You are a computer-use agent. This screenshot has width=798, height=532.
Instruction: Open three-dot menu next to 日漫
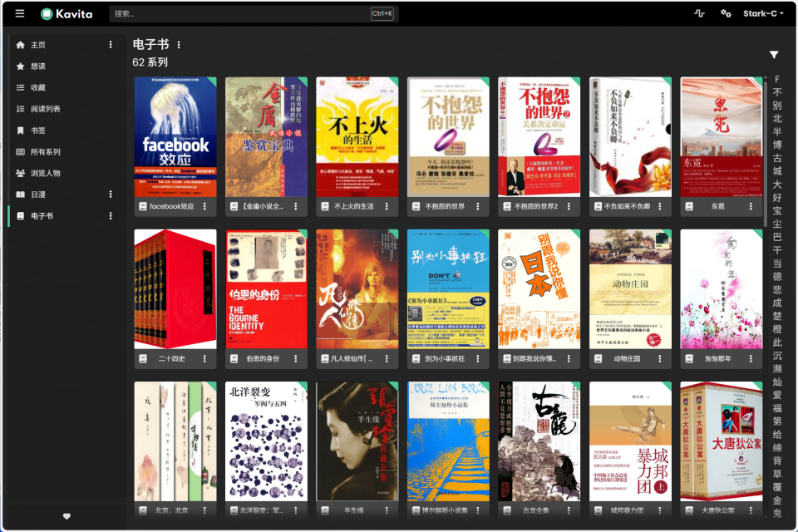tap(111, 195)
